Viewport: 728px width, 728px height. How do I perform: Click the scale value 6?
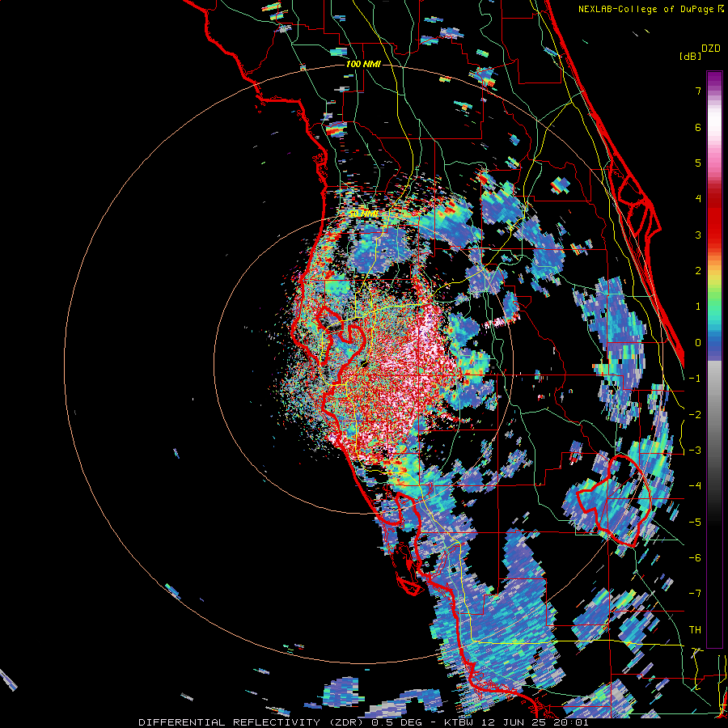(x=698, y=127)
